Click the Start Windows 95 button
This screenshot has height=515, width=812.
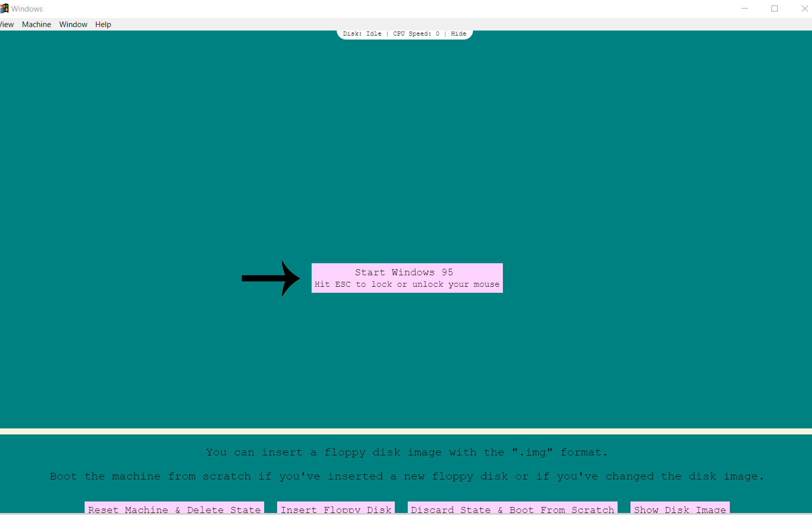pyautogui.click(x=407, y=278)
